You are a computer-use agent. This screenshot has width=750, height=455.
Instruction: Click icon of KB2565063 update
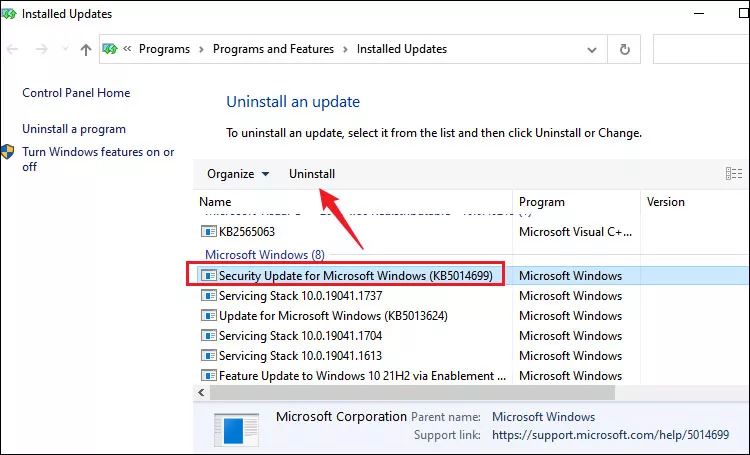coord(208,232)
